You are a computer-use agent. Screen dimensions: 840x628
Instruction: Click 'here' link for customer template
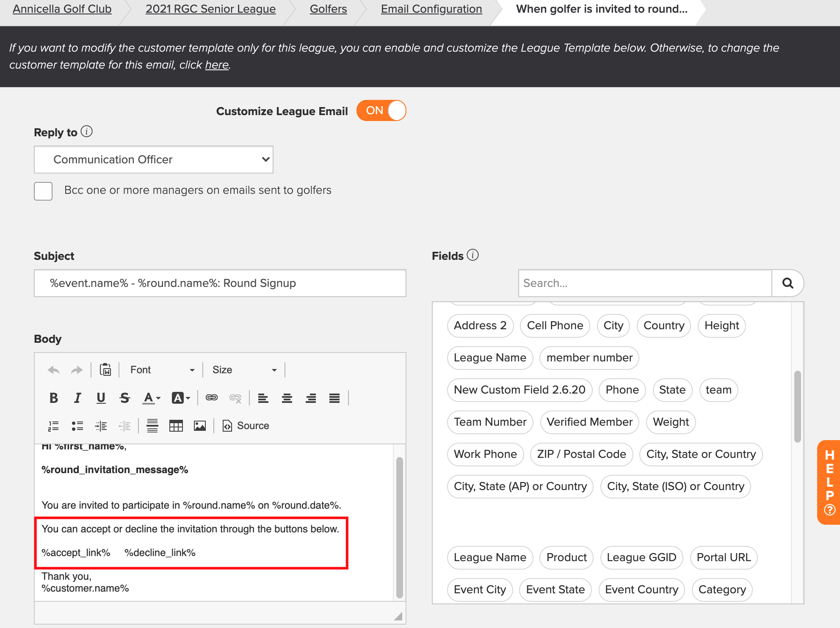(x=217, y=65)
